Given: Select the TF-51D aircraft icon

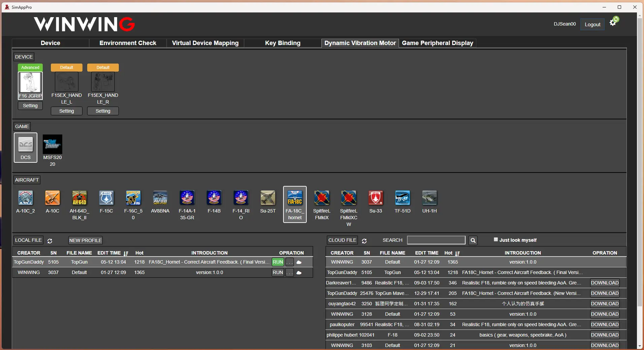Looking at the screenshot, I should click(x=403, y=198).
